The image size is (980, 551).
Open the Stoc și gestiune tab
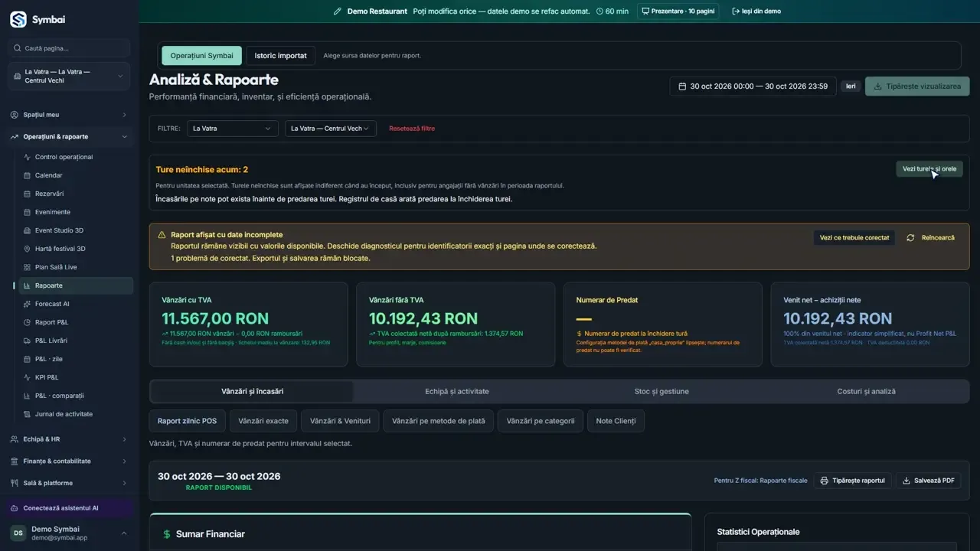[x=661, y=392]
